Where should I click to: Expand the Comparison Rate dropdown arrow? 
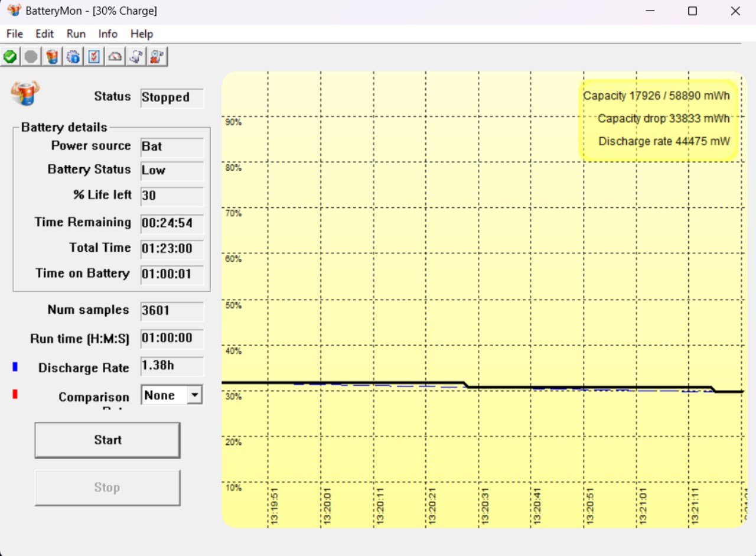click(x=195, y=395)
